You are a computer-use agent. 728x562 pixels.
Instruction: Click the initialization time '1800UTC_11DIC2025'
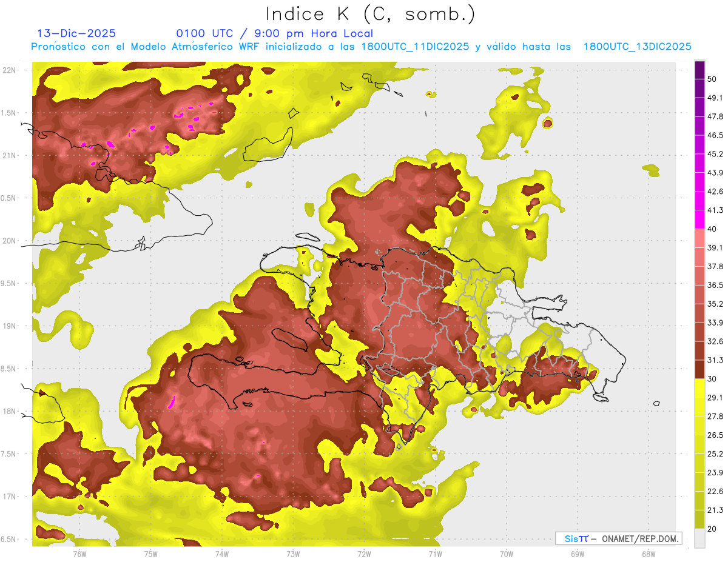pyautogui.click(x=416, y=47)
